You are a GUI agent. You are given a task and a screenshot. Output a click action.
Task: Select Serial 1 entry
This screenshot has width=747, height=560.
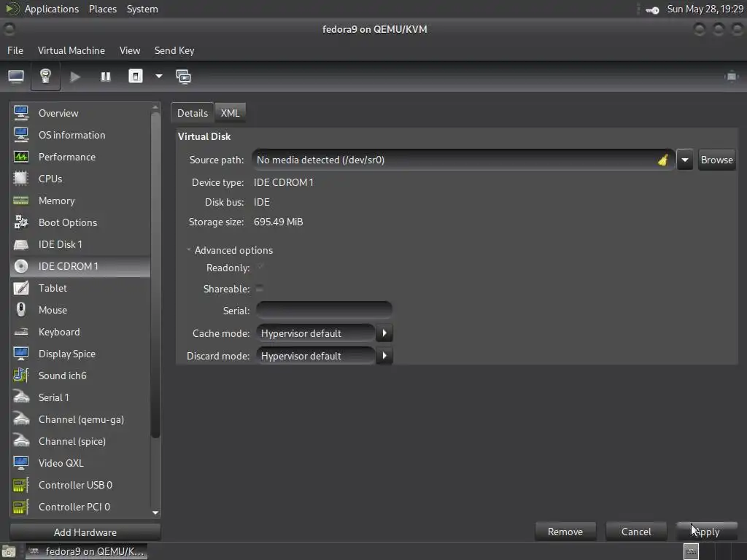pos(80,397)
